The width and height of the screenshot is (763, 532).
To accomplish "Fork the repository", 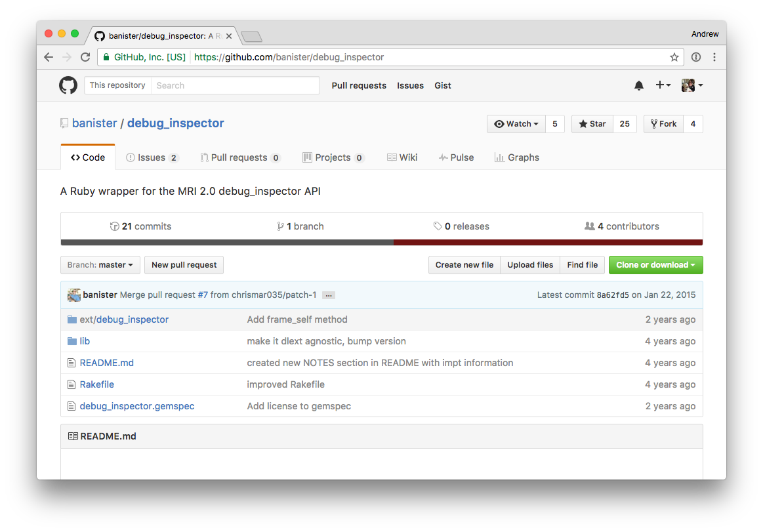I will (664, 124).
